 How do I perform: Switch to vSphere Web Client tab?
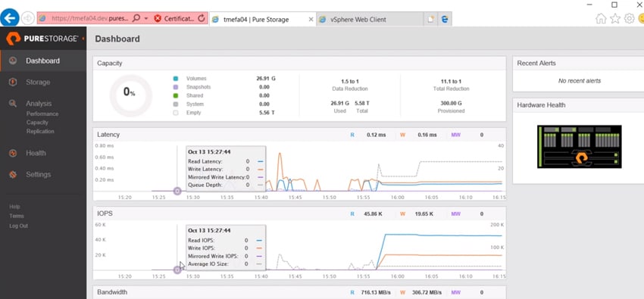[x=370, y=19]
